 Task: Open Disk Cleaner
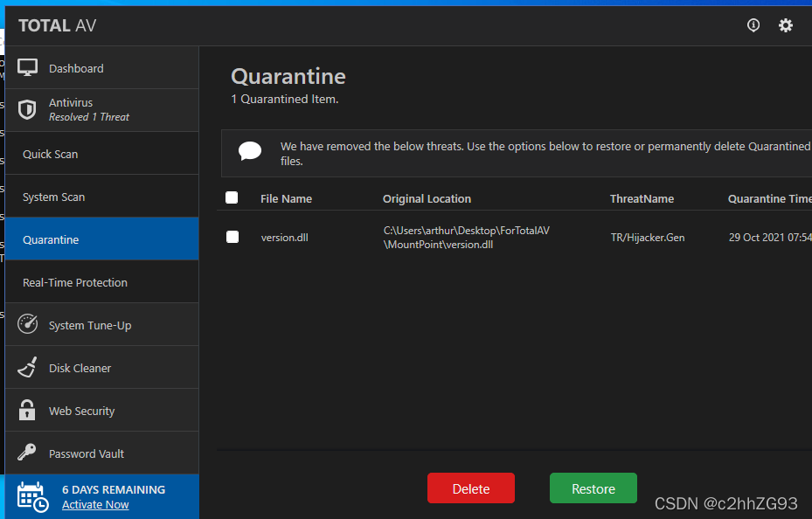click(102, 368)
